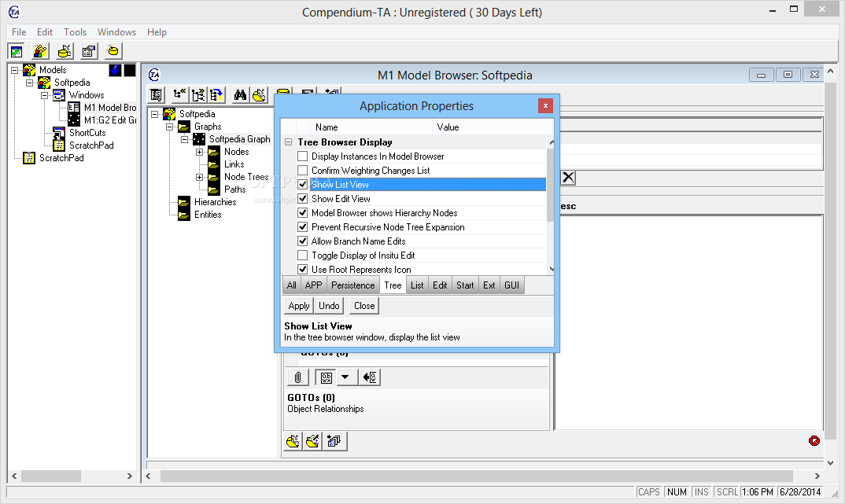Open the Tools menu
This screenshot has height=504, width=845.
(x=75, y=32)
